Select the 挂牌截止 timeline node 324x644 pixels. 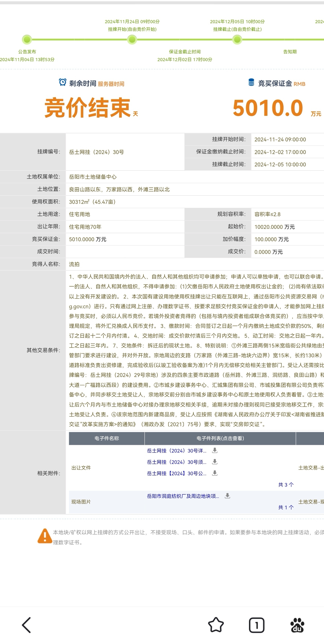[x=237, y=40]
